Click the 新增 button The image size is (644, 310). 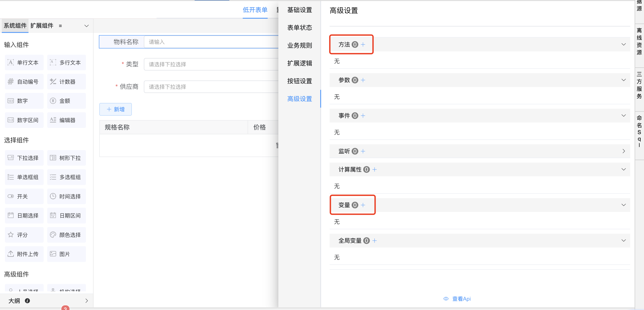pyautogui.click(x=116, y=109)
